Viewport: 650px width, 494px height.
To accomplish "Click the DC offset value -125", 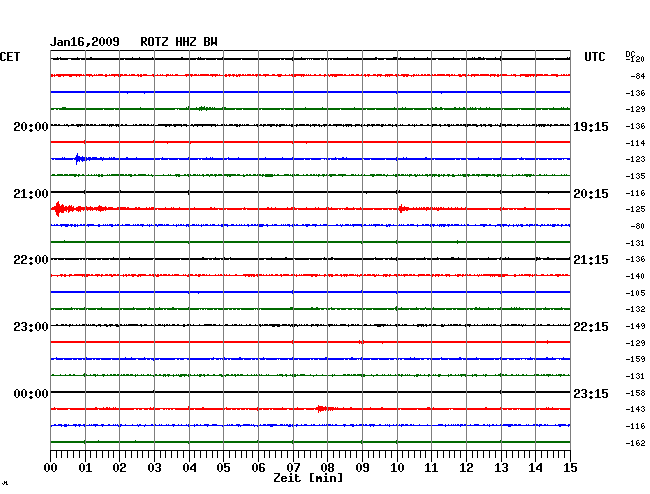I will [x=635, y=209].
